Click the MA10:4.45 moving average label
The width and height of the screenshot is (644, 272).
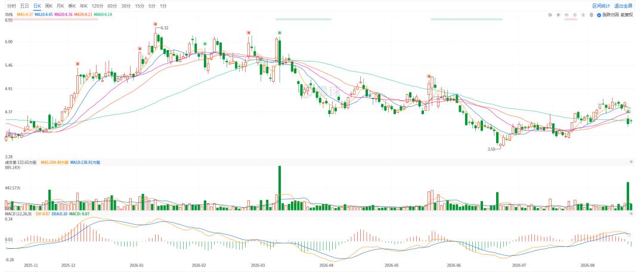click(x=44, y=14)
